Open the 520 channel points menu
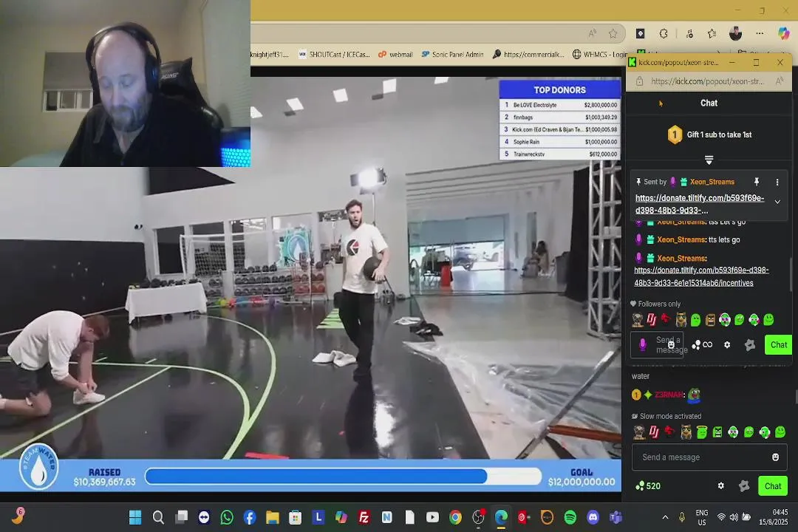The width and height of the screenshot is (798, 532). tap(648, 486)
